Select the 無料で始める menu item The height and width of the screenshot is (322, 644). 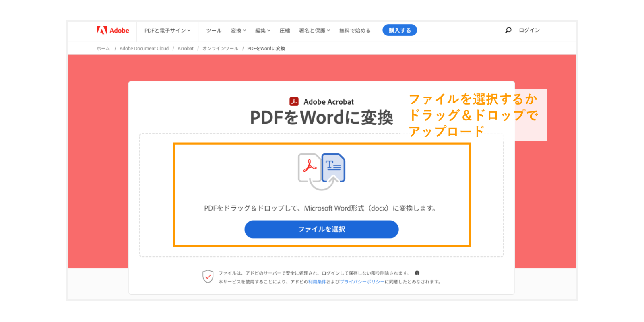tap(355, 31)
